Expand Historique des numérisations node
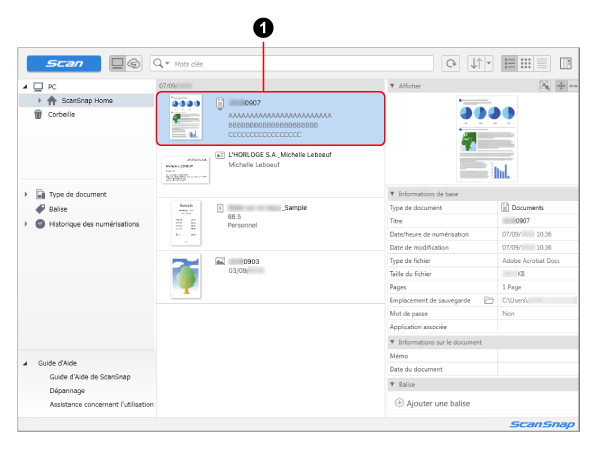The image size is (594, 449). 25,224
